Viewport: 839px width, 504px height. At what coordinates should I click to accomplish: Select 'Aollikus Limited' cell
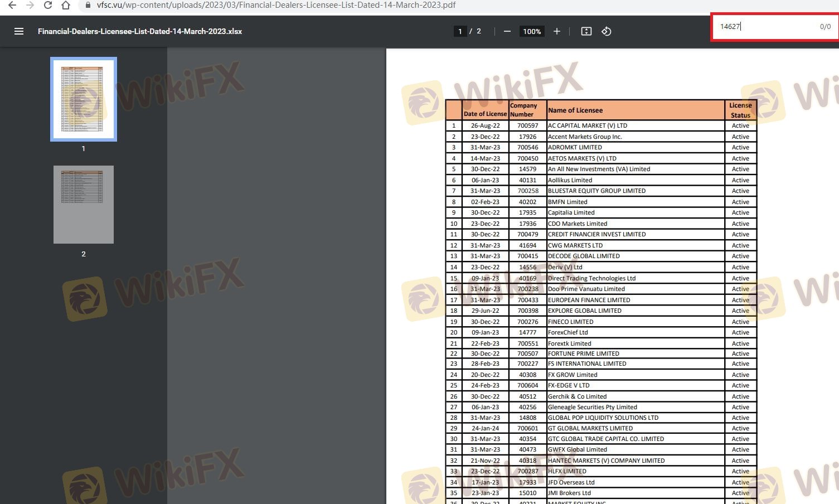click(636, 180)
